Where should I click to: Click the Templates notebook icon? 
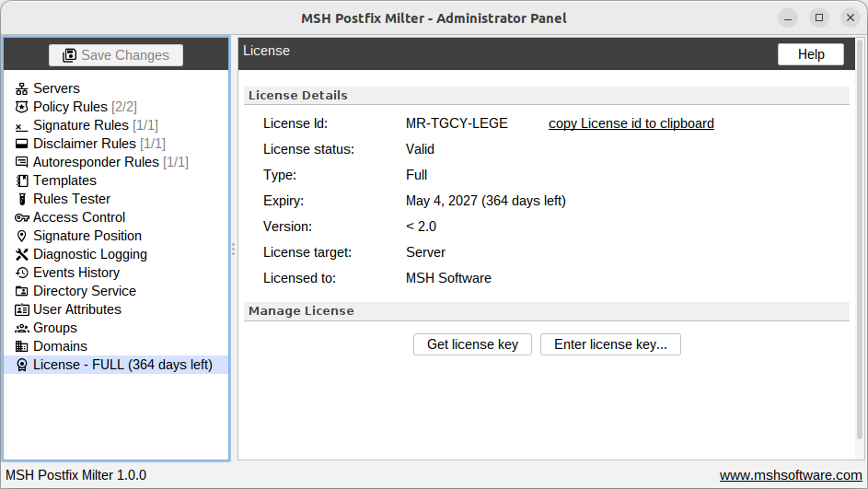tap(21, 180)
